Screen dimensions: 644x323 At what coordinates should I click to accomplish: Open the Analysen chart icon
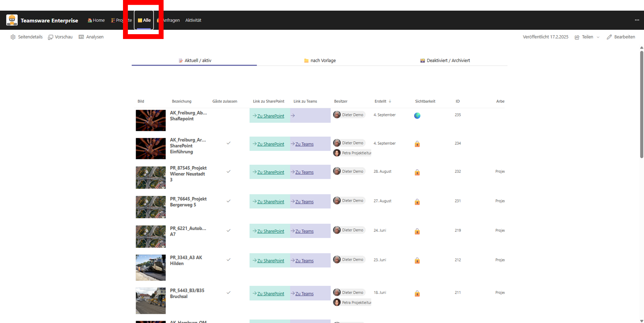click(x=81, y=37)
